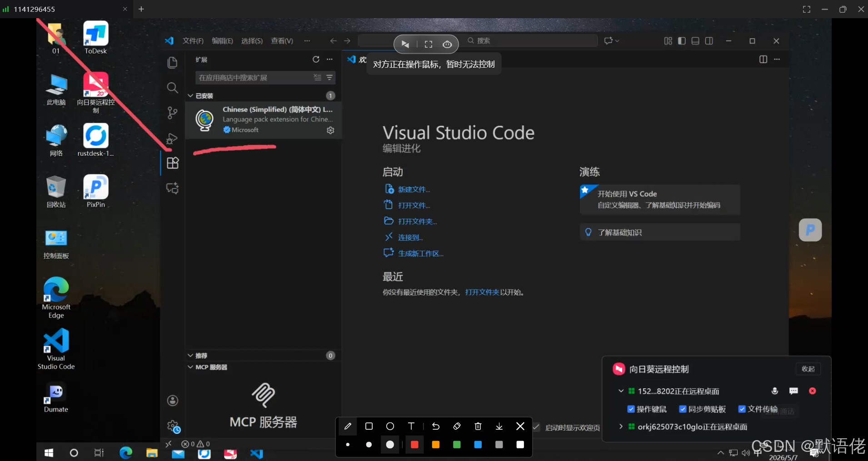Viewport: 868px width, 461px height.
Task: Open the PixPin desktop shortcut
Action: [x=95, y=192]
